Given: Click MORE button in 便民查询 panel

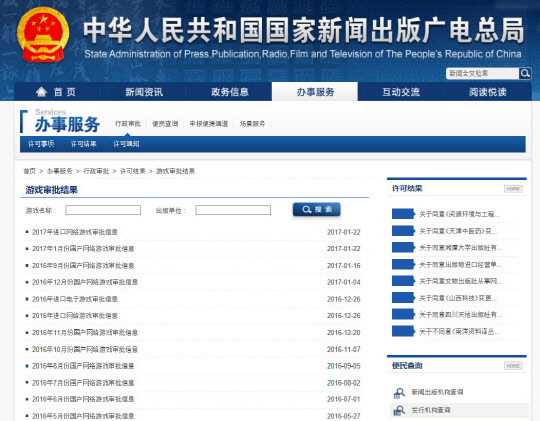Looking at the screenshot, I should (513, 366).
